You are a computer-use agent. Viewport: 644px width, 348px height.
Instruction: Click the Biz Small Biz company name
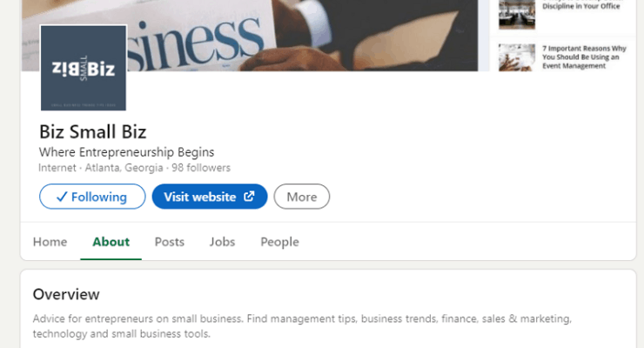[93, 132]
